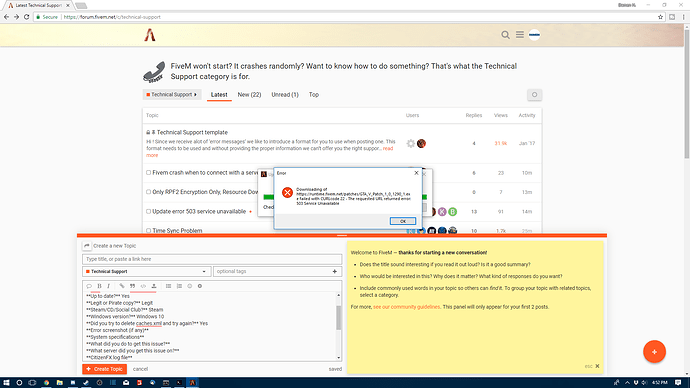Switch to the New (22) tab
The width and height of the screenshot is (690, 388).
tap(249, 95)
